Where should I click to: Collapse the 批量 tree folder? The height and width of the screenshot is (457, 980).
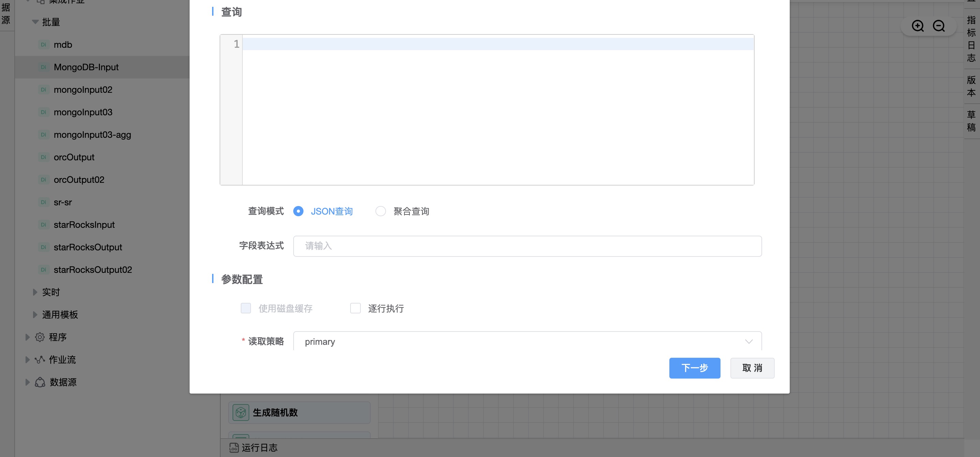tap(35, 22)
